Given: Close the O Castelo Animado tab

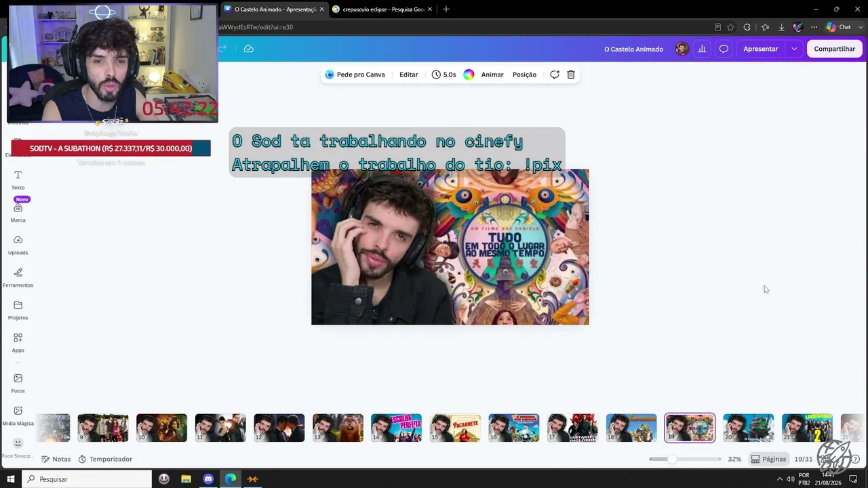Looking at the screenshot, I should [322, 9].
